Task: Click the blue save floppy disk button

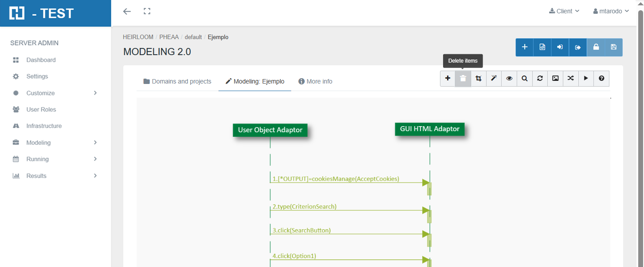Action: coord(613,47)
